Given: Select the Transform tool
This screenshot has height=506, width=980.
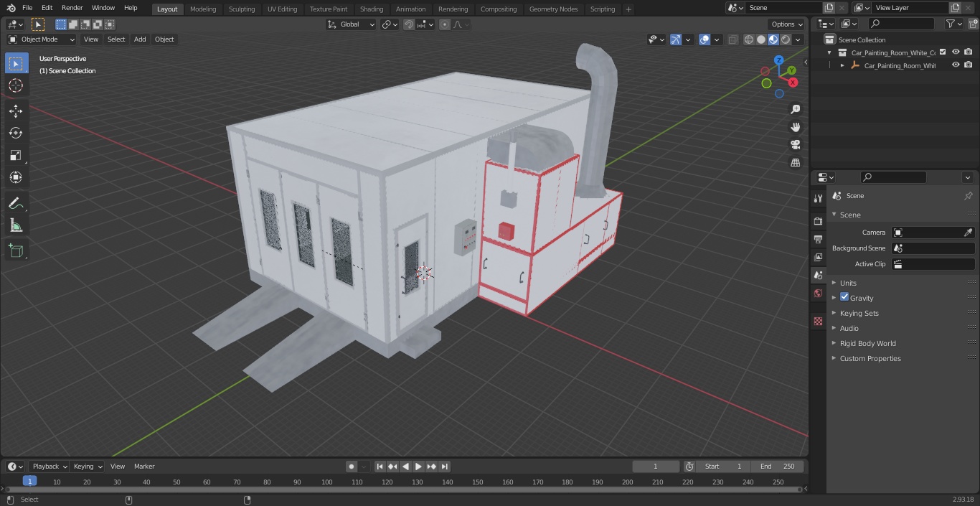Looking at the screenshot, I should (x=16, y=177).
